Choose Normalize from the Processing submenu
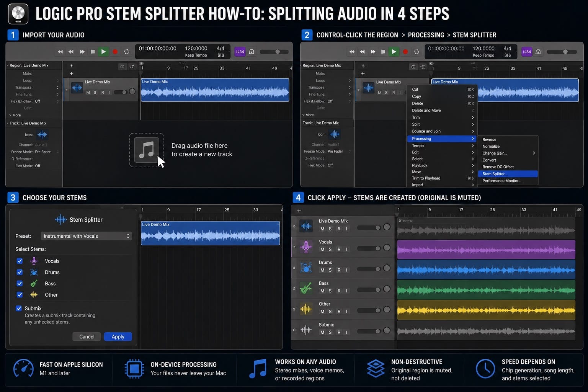588x392 pixels. [x=508, y=146]
